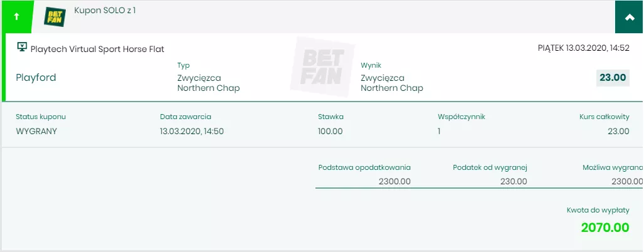This screenshot has height=252, width=644.
Task: Collapse the coupon with the chevron button
Action: pos(629,17)
